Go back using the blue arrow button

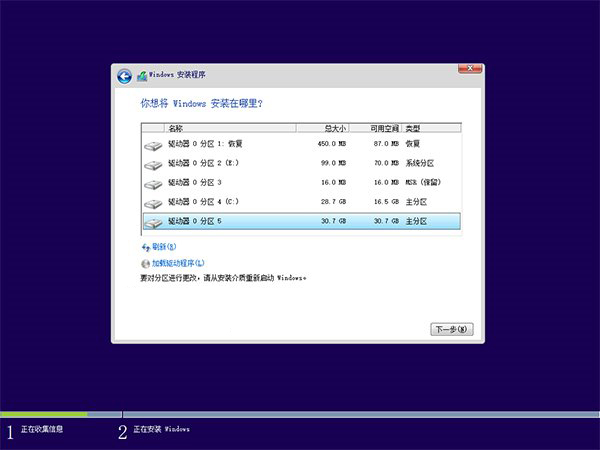coord(124,77)
